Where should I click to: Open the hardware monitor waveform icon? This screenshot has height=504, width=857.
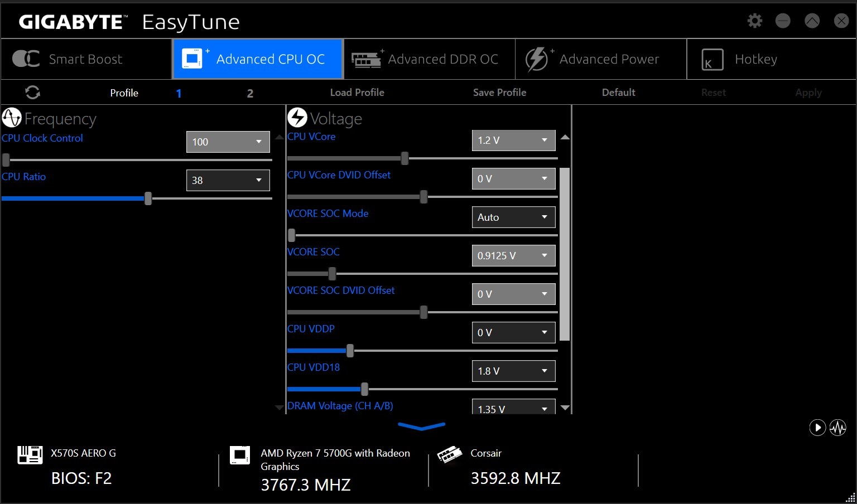pyautogui.click(x=838, y=428)
